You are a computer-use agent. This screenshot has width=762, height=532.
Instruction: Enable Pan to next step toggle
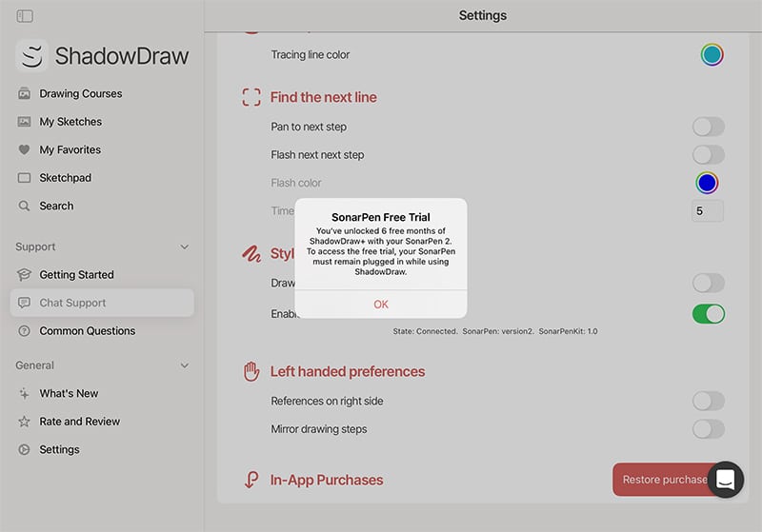[x=708, y=127]
